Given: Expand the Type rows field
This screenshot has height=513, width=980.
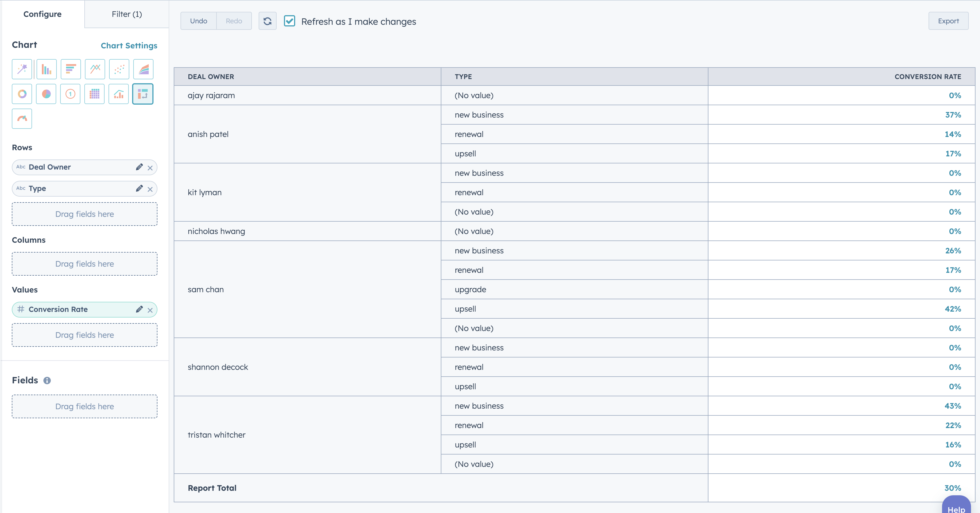Looking at the screenshot, I should (x=138, y=188).
